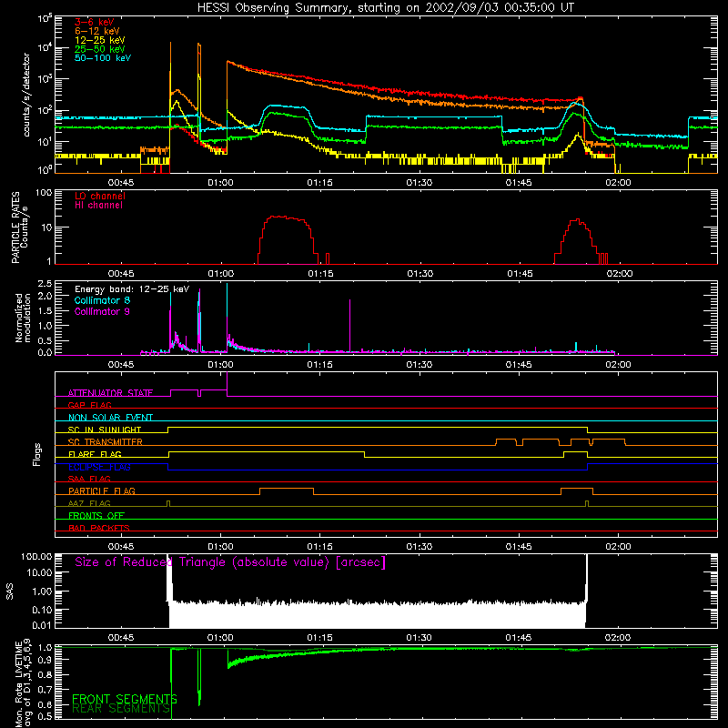728x728 pixels.
Task: Click the counts/s/detector axis title
Action: (26, 95)
